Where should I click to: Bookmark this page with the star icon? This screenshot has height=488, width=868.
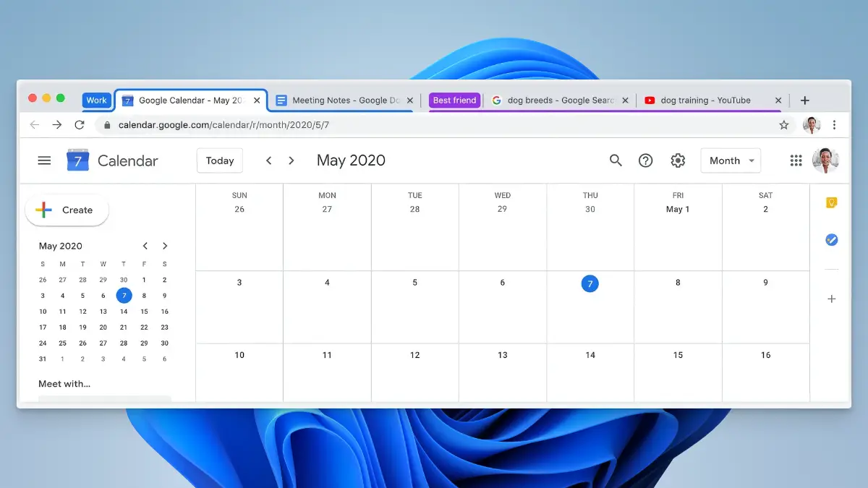[783, 125]
